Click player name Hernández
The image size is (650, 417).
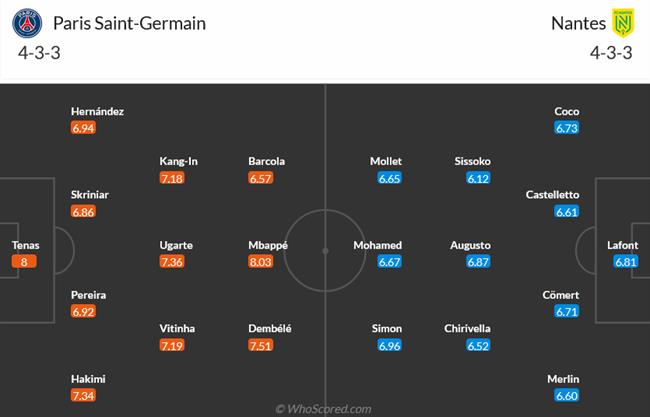98,111
